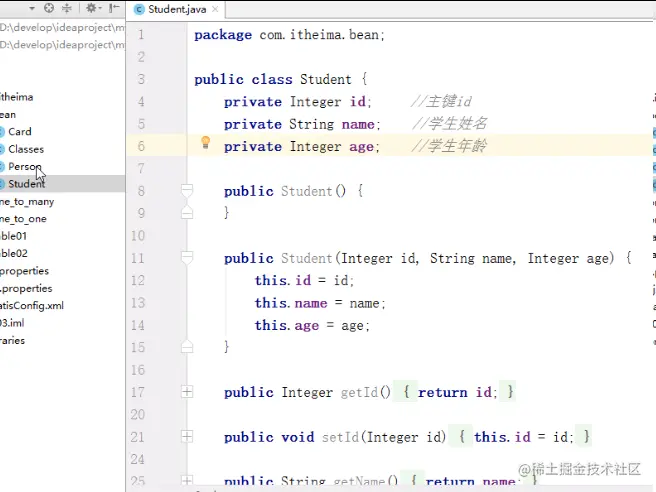Image resolution: width=656 pixels, height=492 pixels.
Task: Expand the getId() method fold at line 17
Action: coord(187,392)
